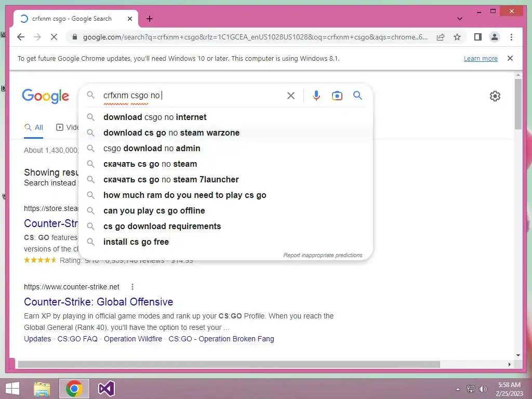Viewport: 532px width, 399px height.
Task: Open Visual Studio from taskbar
Action: (x=106, y=389)
